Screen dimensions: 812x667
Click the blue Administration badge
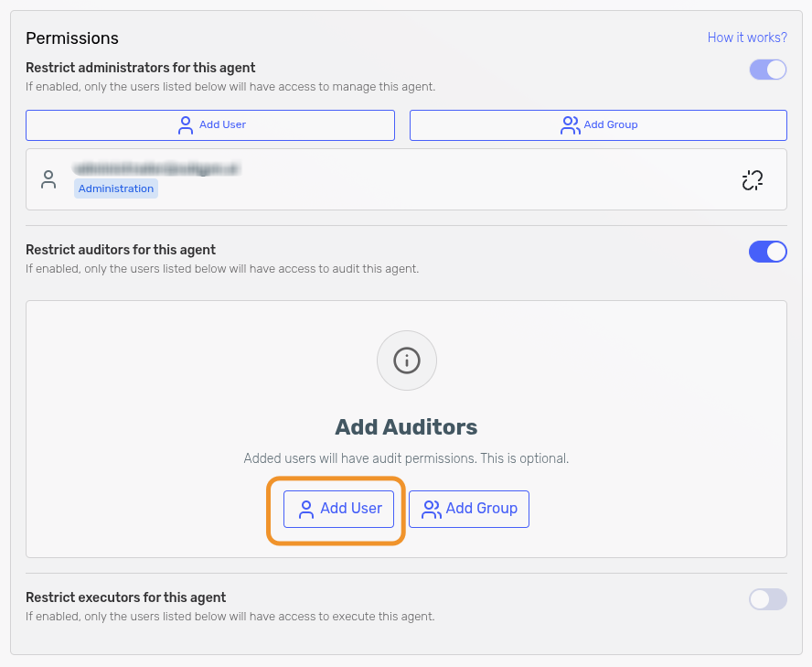point(116,188)
